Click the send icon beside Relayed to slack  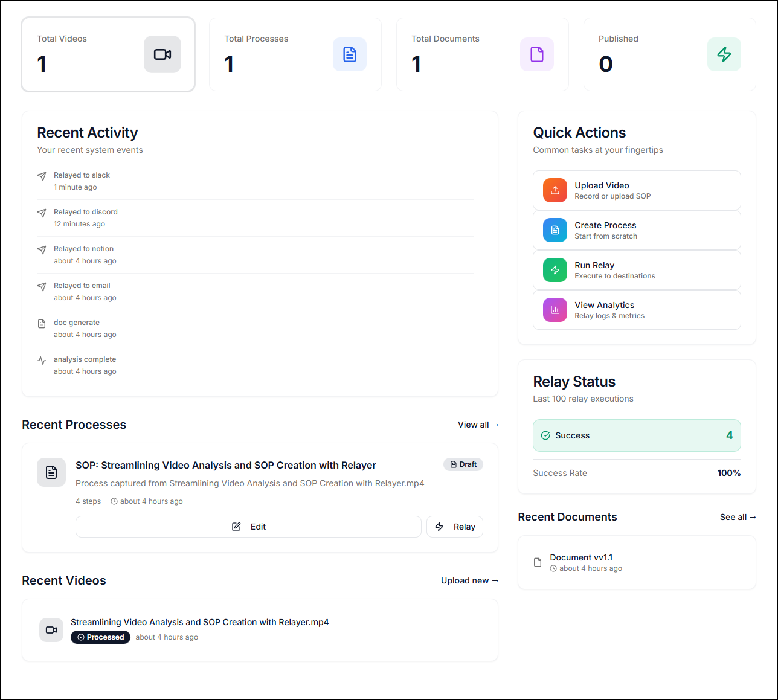click(x=41, y=176)
